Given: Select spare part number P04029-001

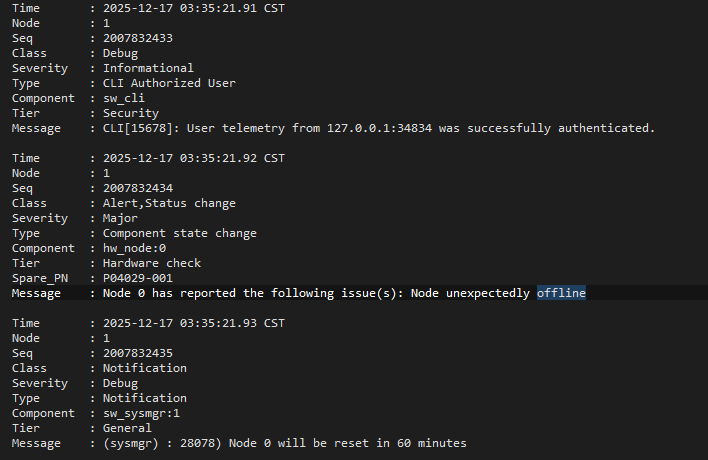Looking at the screenshot, I should tap(137, 278).
